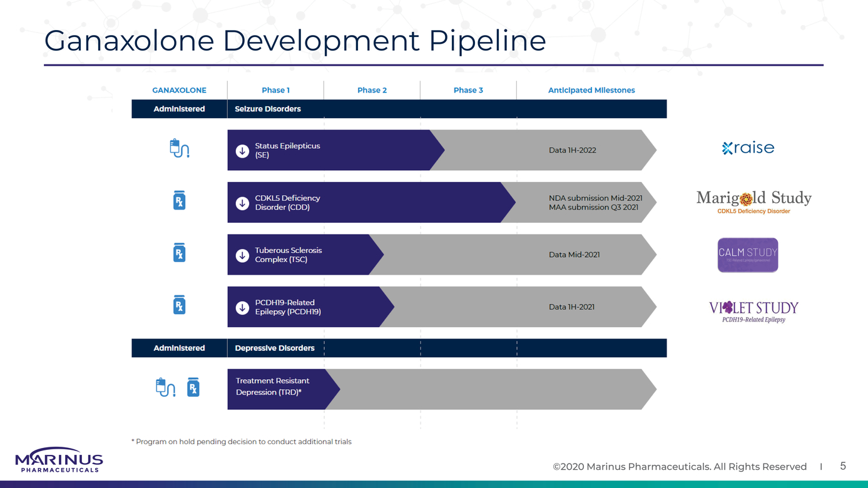Click the slide page number 5
This screenshot has height=488, width=868.
pos(843,466)
